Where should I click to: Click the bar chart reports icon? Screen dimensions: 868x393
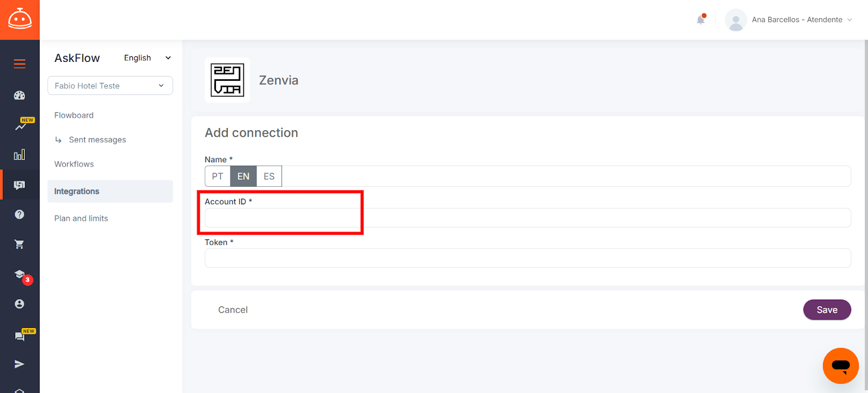(x=20, y=155)
